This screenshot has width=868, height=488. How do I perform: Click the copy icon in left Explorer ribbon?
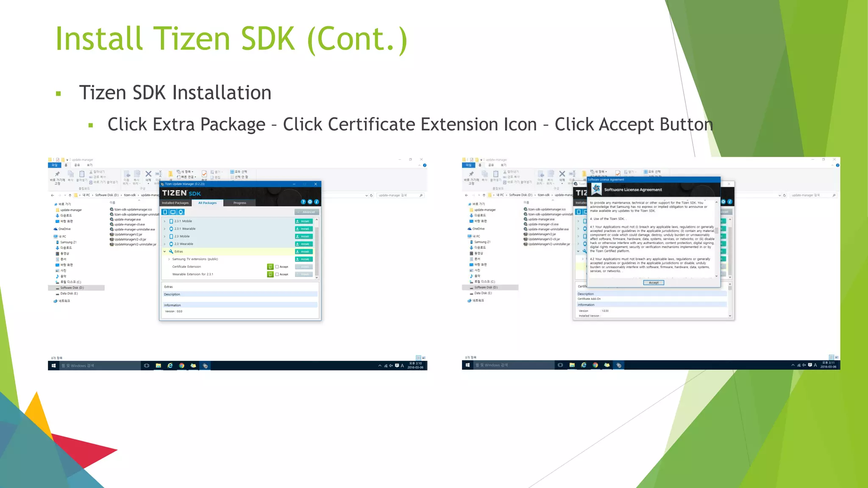(x=71, y=174)
